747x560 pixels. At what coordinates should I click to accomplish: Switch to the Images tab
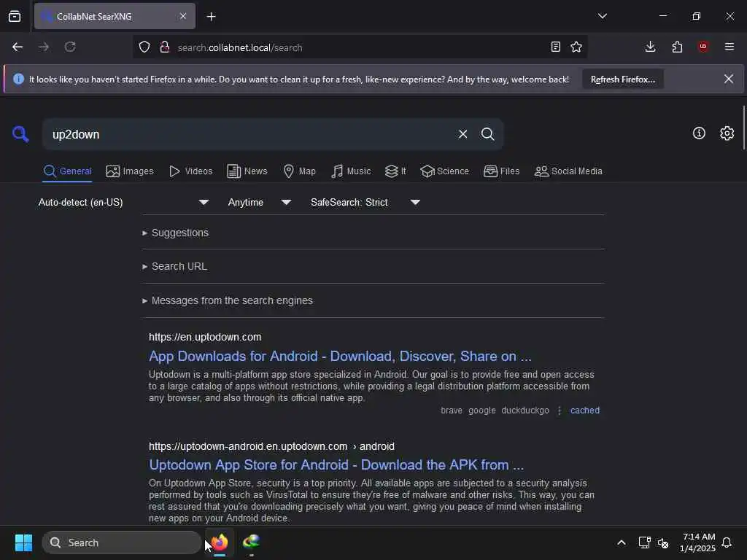click(130, 171)
